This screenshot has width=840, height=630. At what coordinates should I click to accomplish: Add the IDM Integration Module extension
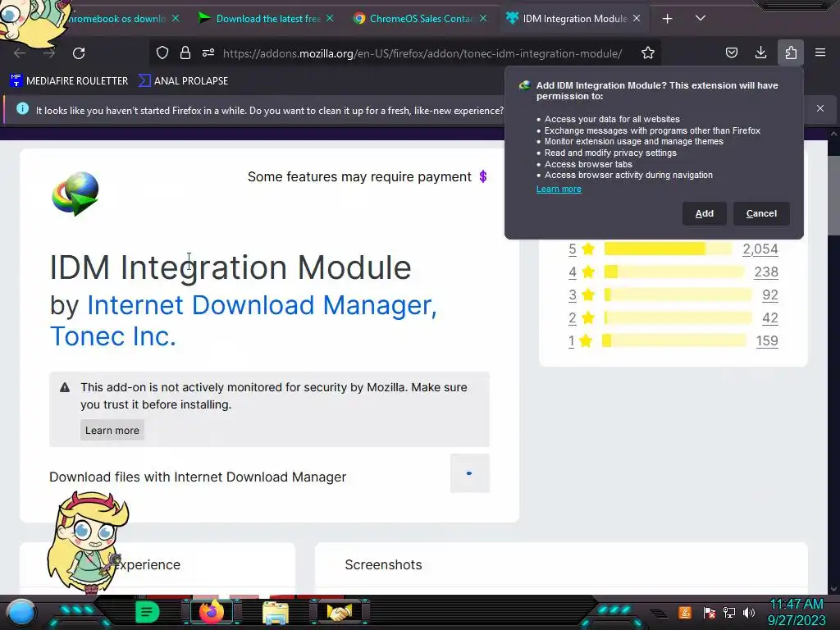pyautogui.click(x=704, y=213)
